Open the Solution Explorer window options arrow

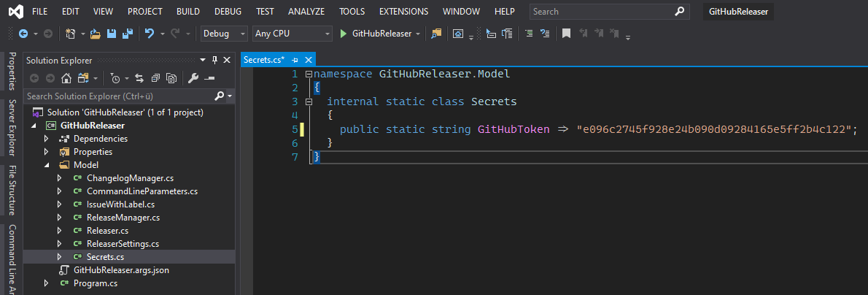[203, 61]
